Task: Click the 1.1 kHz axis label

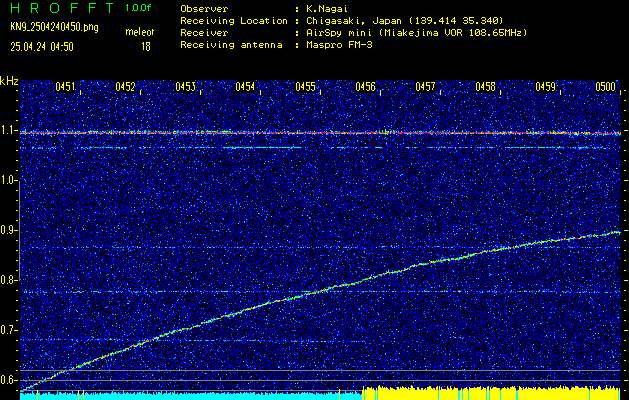Action: click(x=8, y=130)
